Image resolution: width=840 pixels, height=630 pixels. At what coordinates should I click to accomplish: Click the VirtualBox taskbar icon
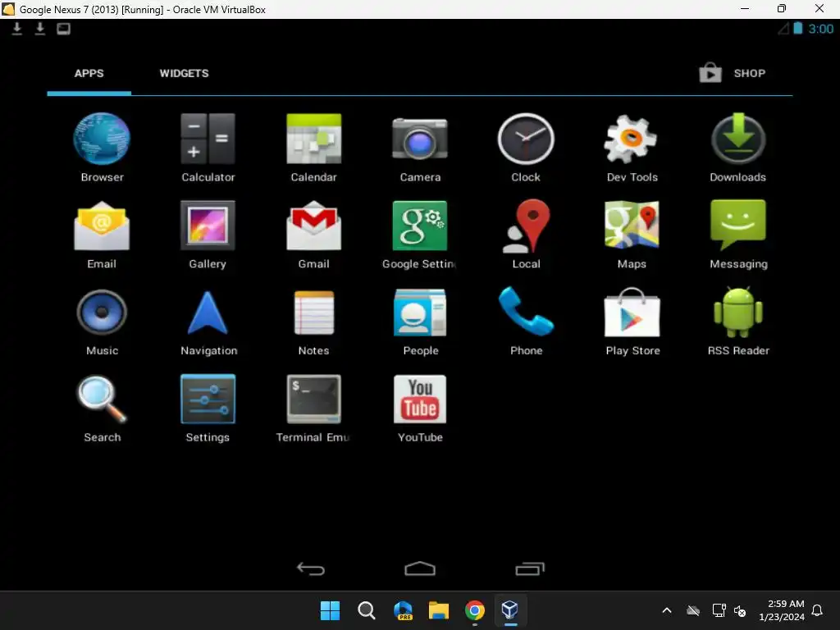click(x=510, y=610)
